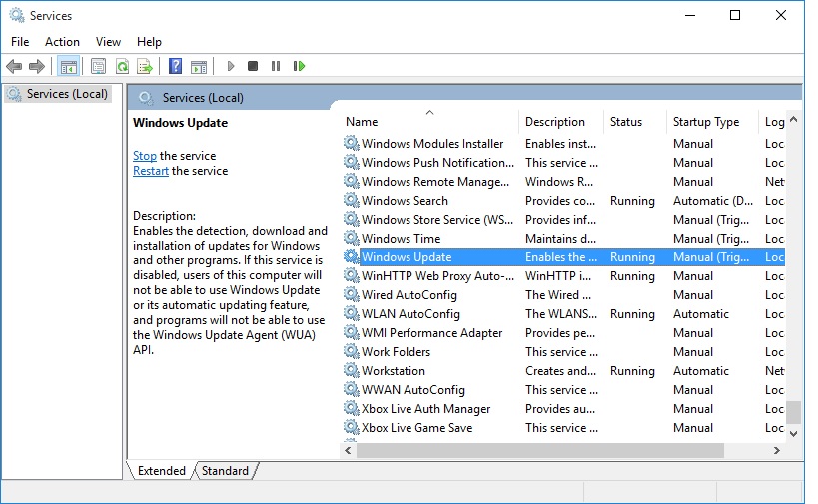Click the Back arrow toolbar icon
The width and height of the screenshot is (818, 504).
(14, 66)
